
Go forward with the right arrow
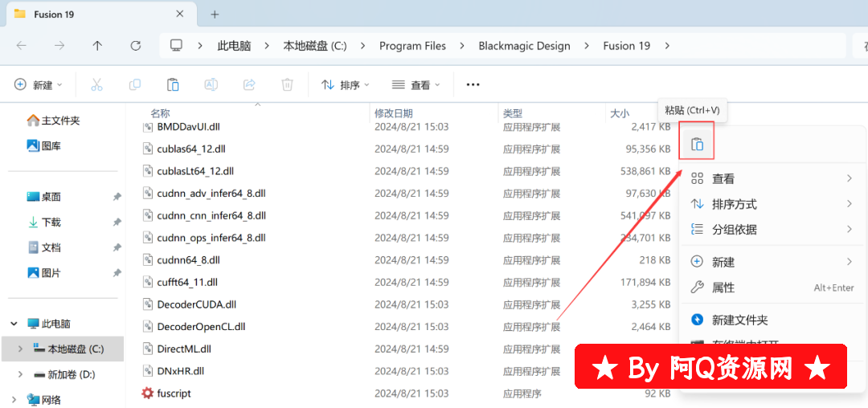point(59,46)
